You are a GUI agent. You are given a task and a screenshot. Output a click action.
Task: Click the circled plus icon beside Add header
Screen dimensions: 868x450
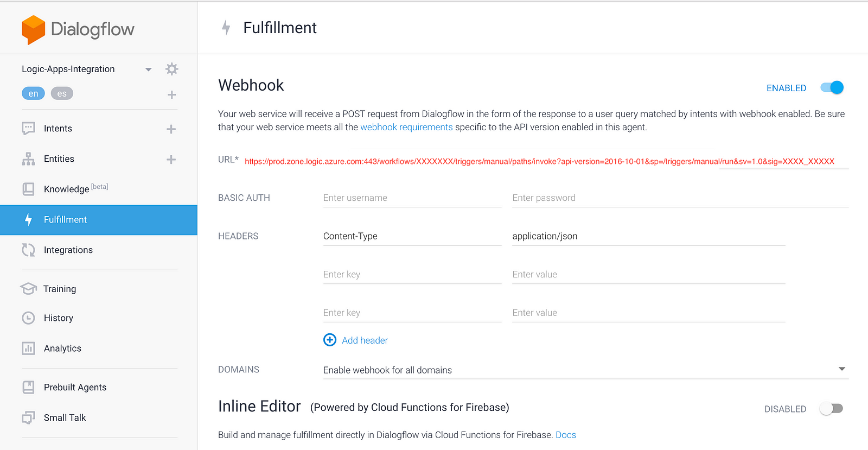(330, 340)
